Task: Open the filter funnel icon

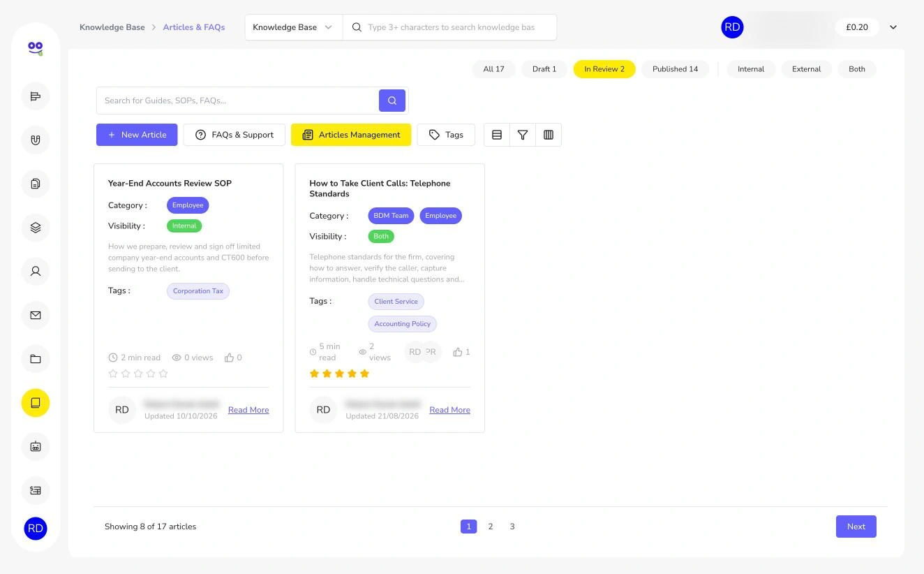Action: tap(523, 135)
